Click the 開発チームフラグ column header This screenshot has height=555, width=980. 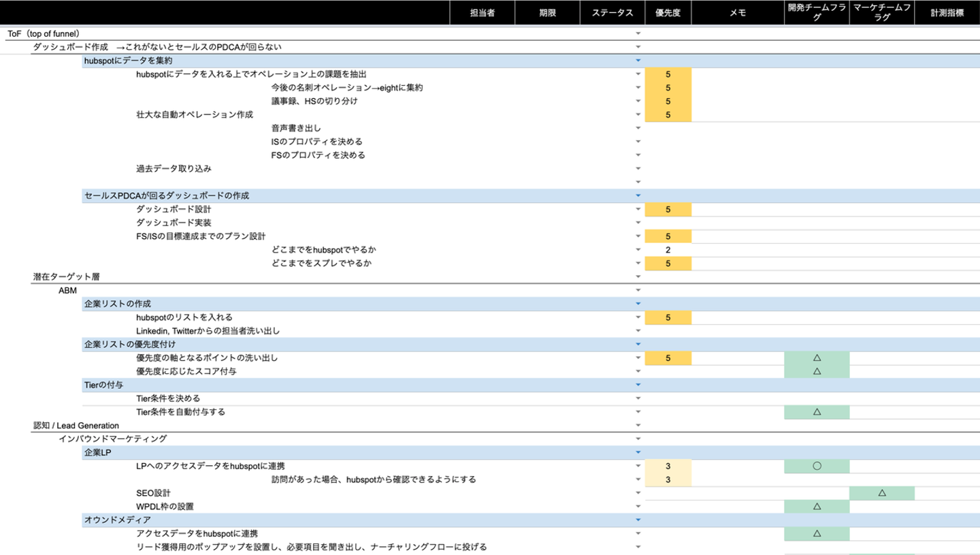tap(817, 13)
